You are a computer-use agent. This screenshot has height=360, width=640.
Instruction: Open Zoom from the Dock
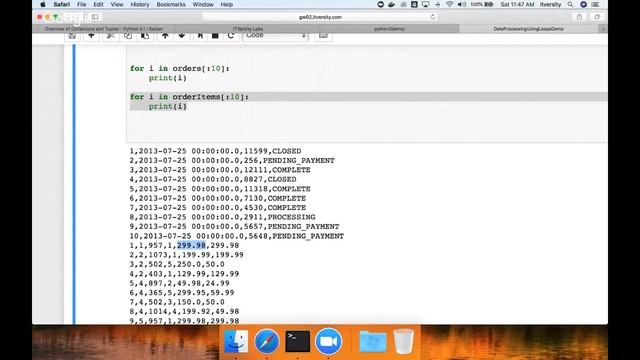328,341
